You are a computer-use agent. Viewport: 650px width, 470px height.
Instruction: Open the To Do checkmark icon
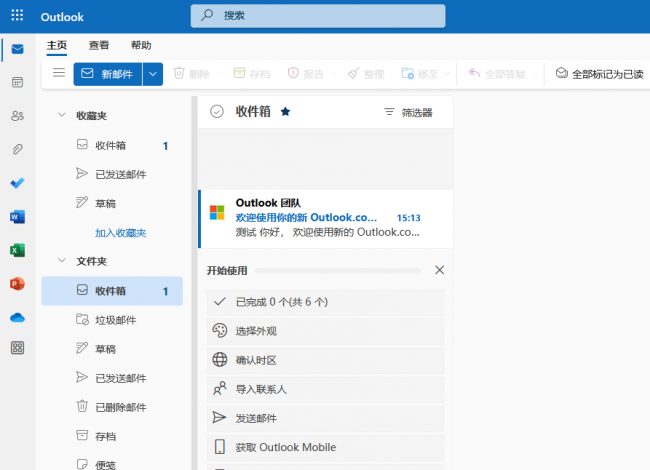pyautogui.click(x=17, y=183)
